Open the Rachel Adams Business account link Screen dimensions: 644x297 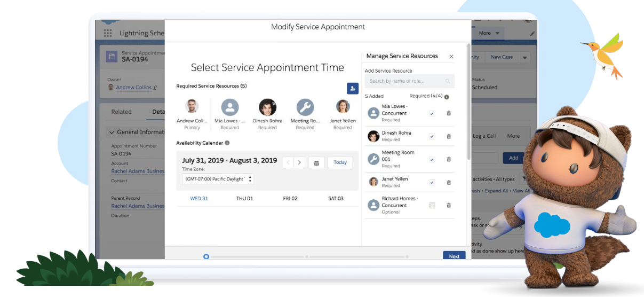point(138,171)
